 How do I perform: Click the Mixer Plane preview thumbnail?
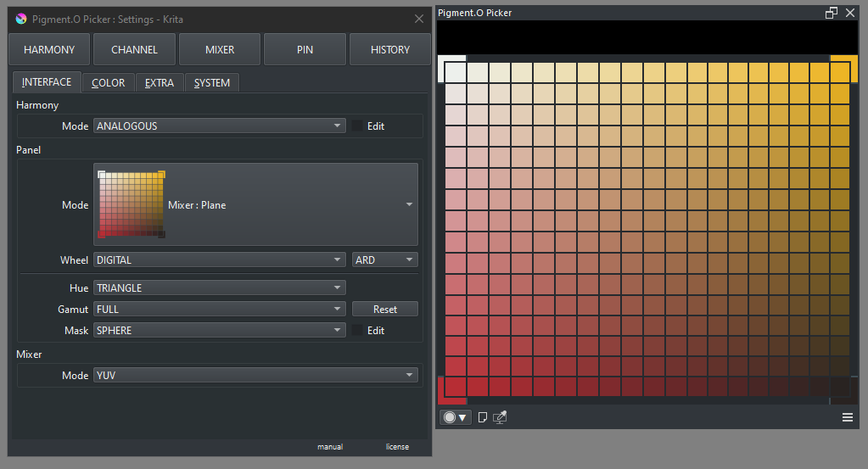pyautogui.click(x=132, y=204)
